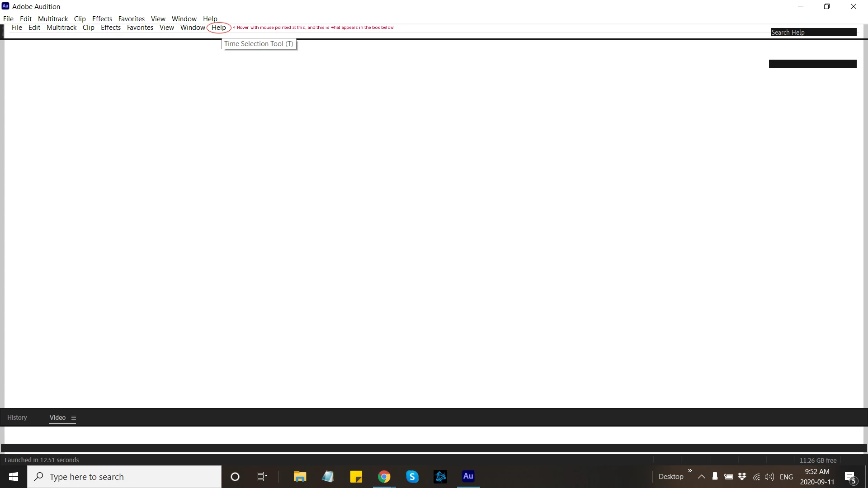
Task: Open the Video panel hamburger menu
Action: [x=74, y=418]
